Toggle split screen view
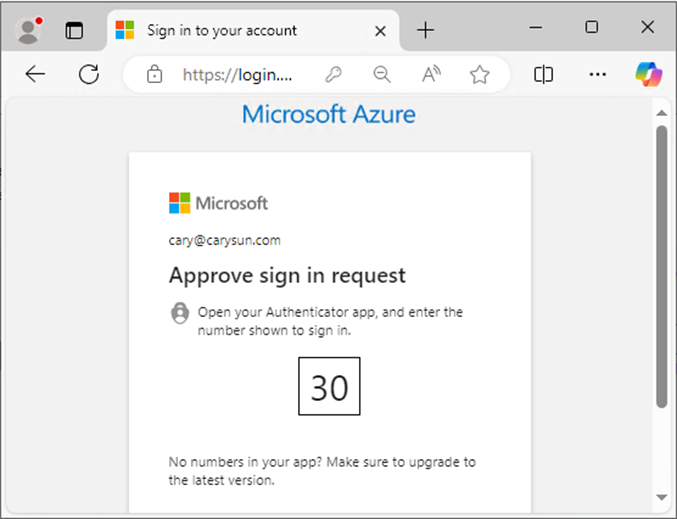Viewport: 677px width, 519px height. (543, 74)
